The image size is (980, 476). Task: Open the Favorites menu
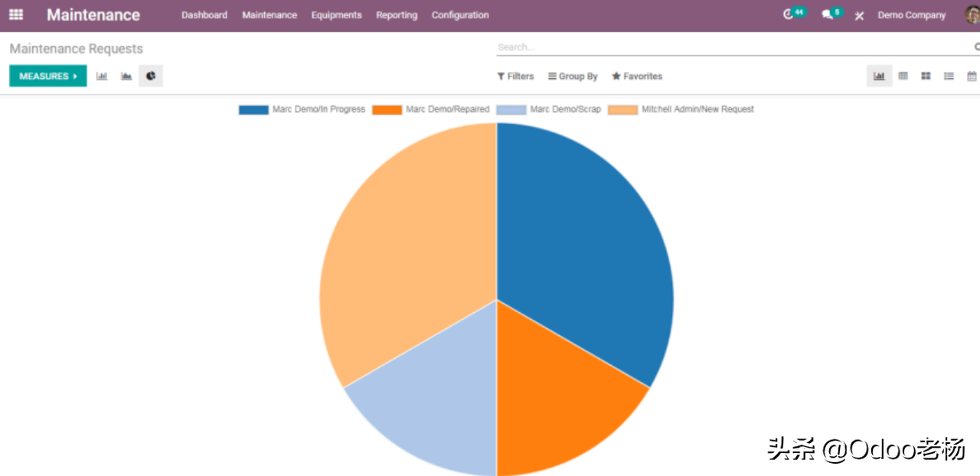637,77
